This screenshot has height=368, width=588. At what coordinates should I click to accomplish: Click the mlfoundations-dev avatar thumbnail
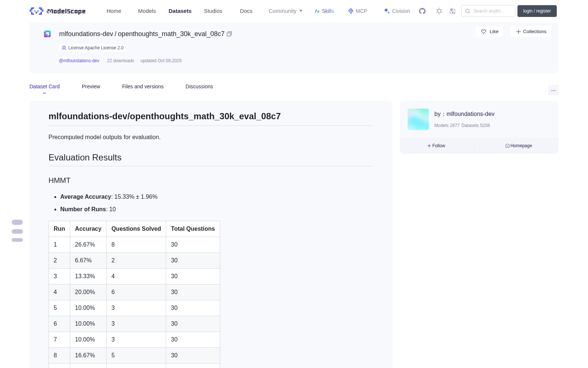point(418,119)
